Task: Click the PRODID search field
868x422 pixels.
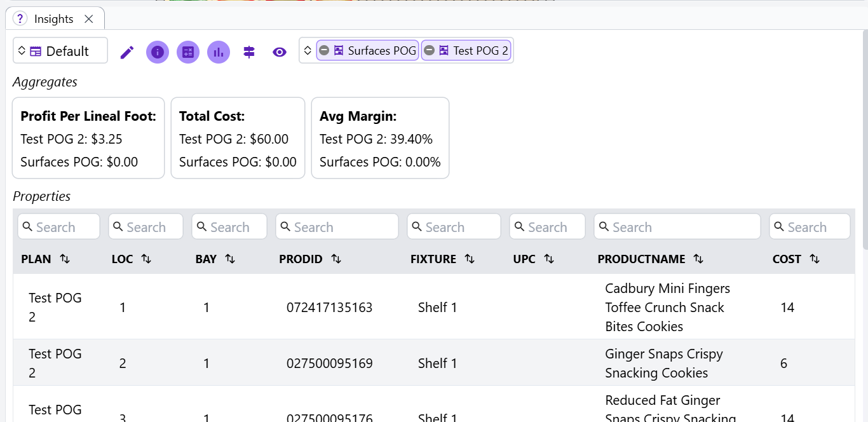Action: pos(337,227)
